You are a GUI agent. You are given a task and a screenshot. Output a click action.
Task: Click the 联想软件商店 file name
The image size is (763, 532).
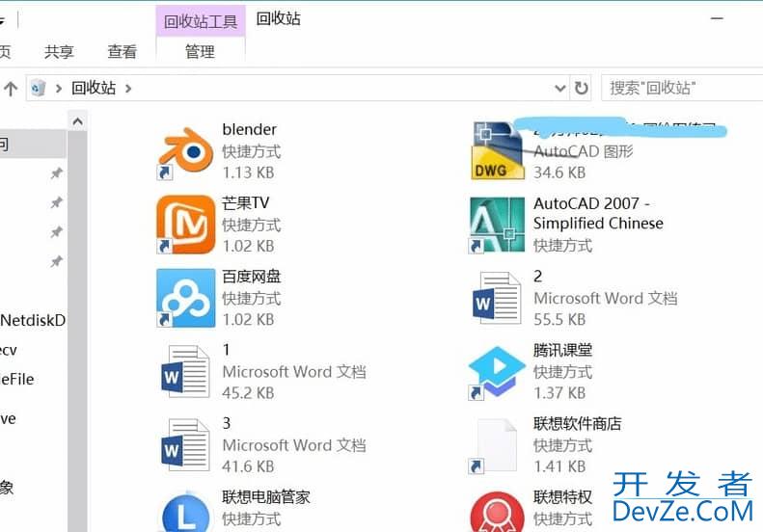pos(578,423)
